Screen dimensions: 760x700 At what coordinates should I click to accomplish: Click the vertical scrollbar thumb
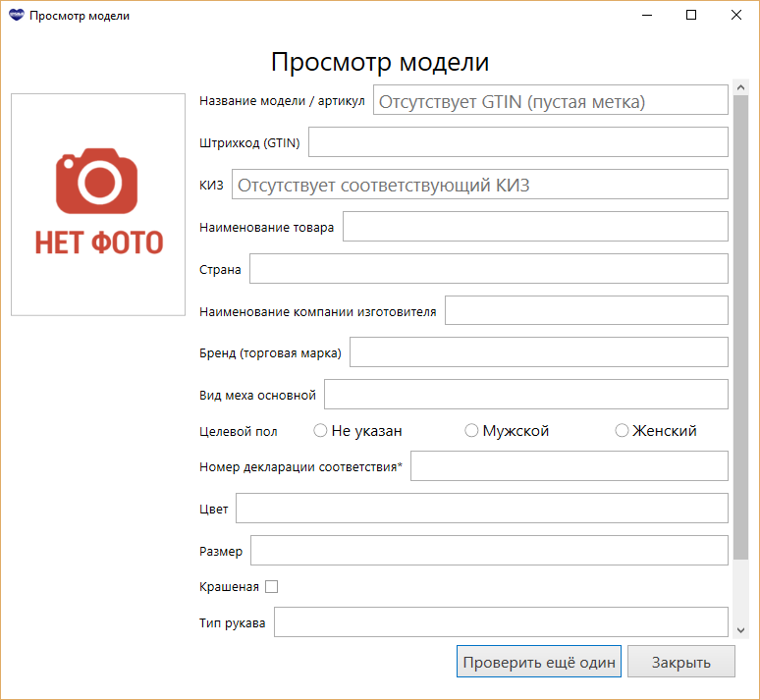tap(740, 327)
